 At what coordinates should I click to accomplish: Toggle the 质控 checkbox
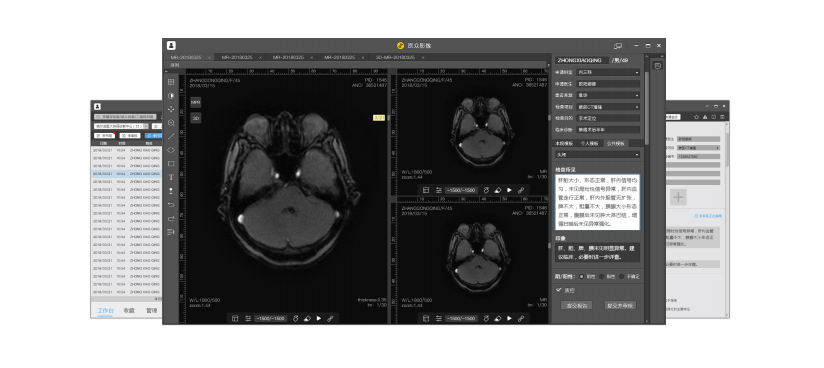[559, 290]
